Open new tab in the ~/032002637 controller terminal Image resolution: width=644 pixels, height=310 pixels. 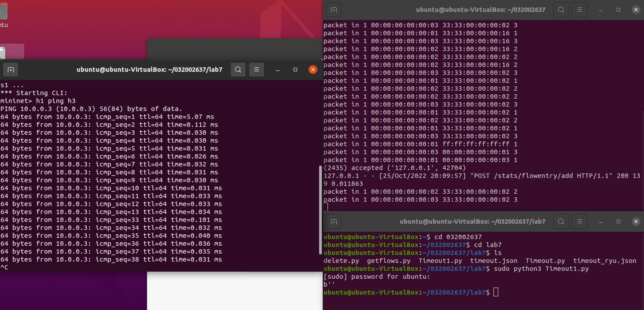(334, 9)
